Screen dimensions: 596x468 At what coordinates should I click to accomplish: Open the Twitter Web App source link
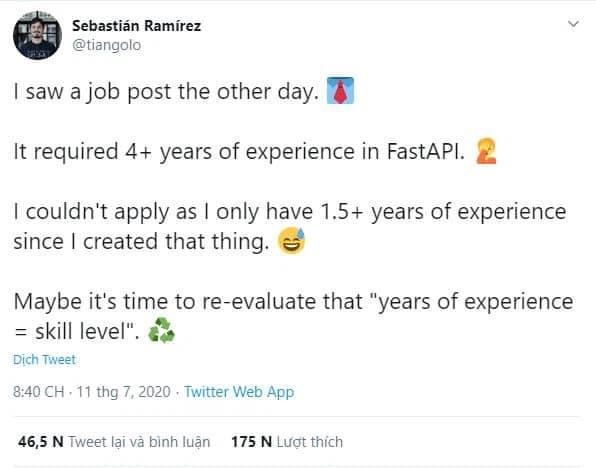[239, 392]
